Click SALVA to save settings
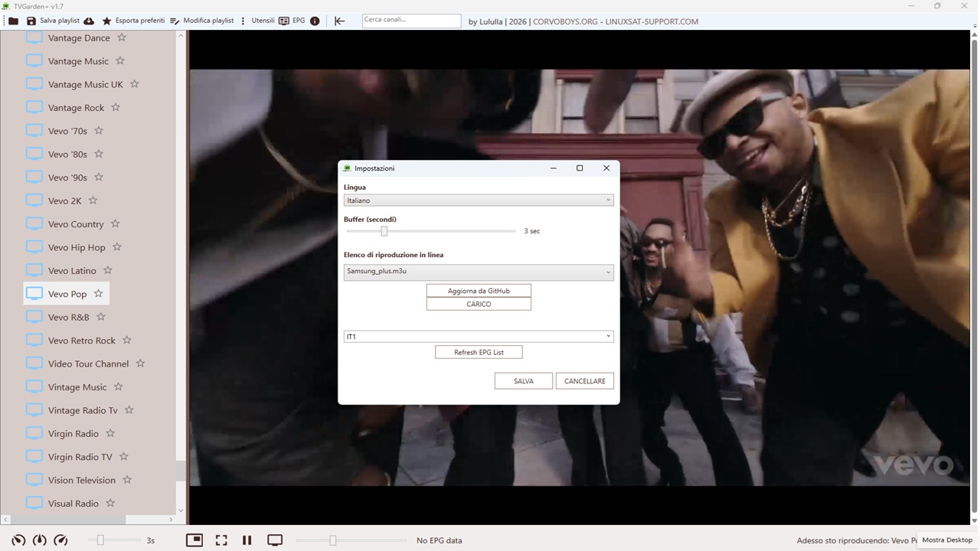The width and height of the screenshot is (980, 551). tap(524, 381)
